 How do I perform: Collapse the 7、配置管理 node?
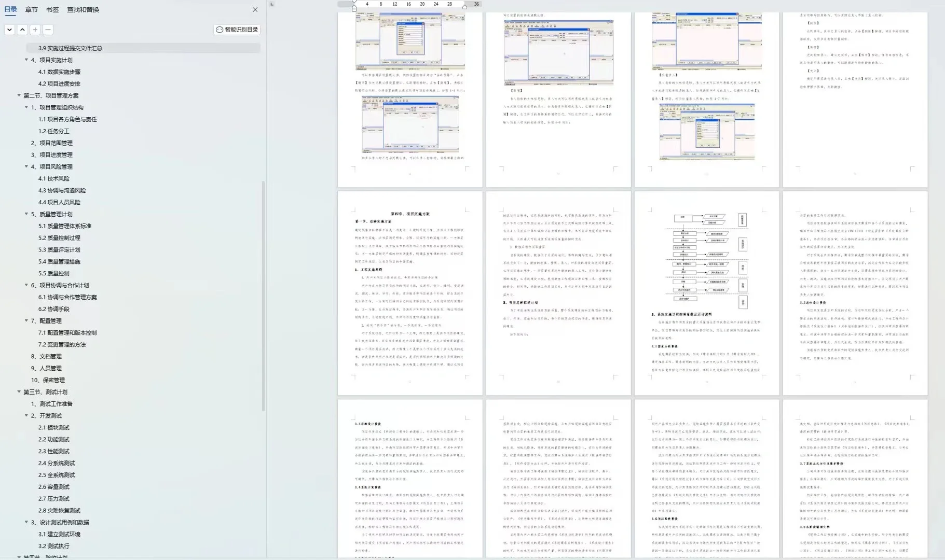pyautogui.click(x=26, y=321)
